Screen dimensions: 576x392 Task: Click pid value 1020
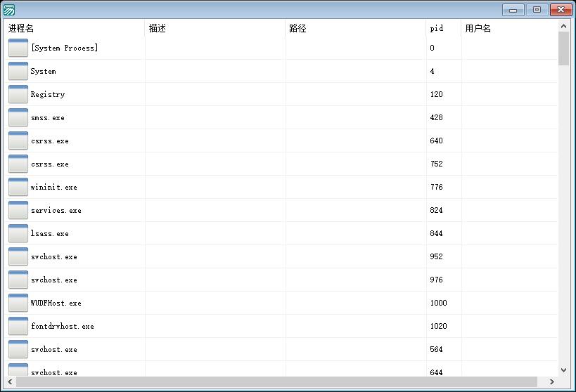439,326
